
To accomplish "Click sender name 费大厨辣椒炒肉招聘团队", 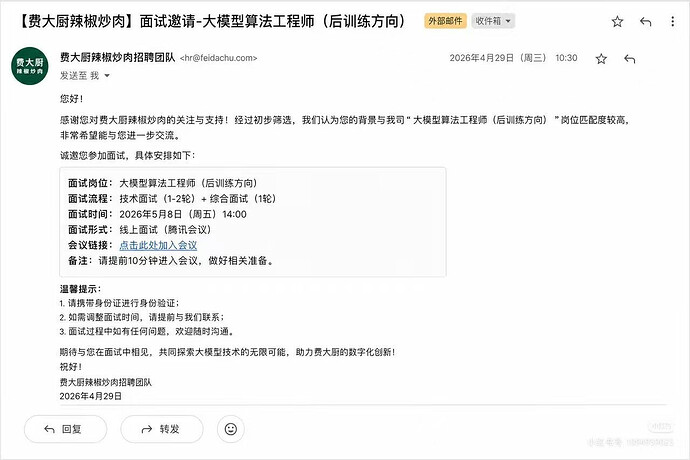I will click(x=117, y=57).
